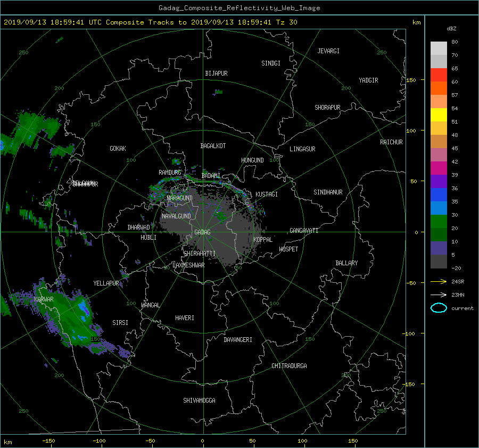Viewport: 479px width, 448px height.
Task: Click the BALLARY city label
Action: pyautogui.click(x=346, y=263)
